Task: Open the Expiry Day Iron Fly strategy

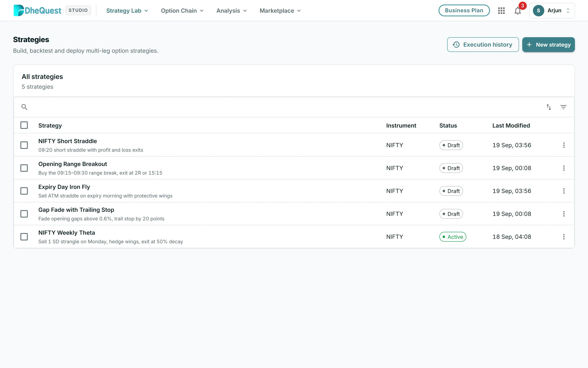Action: click(64, 187)
